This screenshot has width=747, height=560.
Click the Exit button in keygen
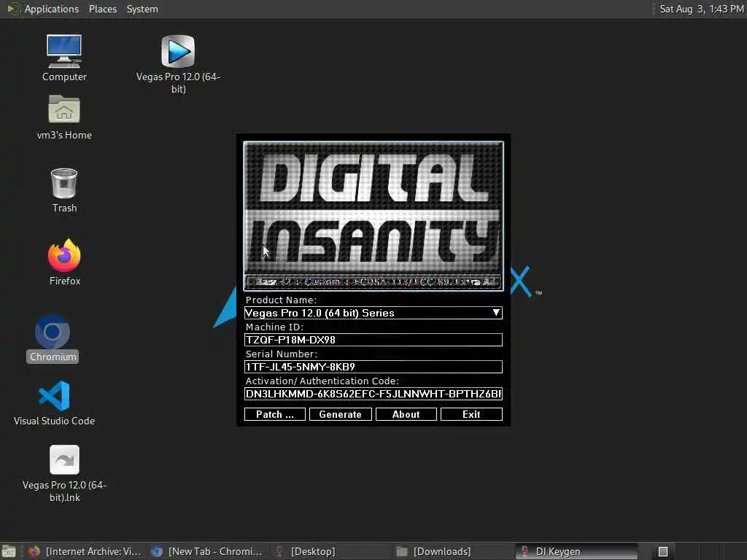point(471,414)
